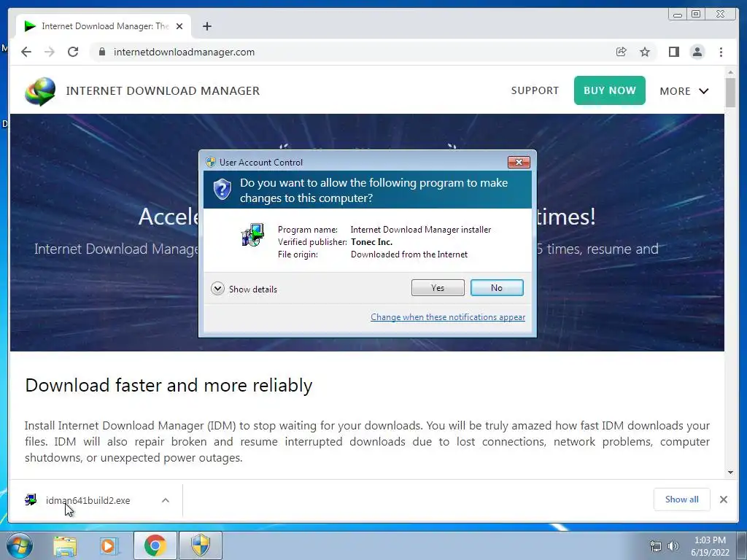Bookmark the page with the star icon
The width and height of the screenshot is (747, 560).
[645, 52]
